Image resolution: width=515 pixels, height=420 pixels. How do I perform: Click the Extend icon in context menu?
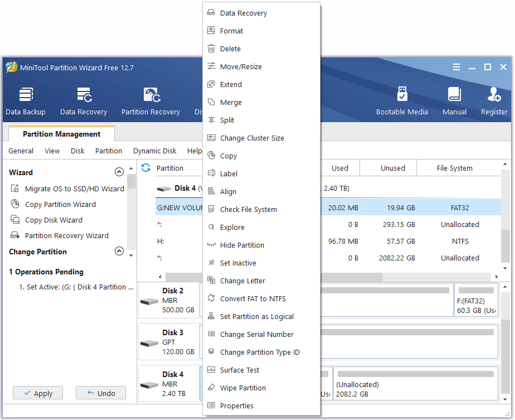(211, 84)
